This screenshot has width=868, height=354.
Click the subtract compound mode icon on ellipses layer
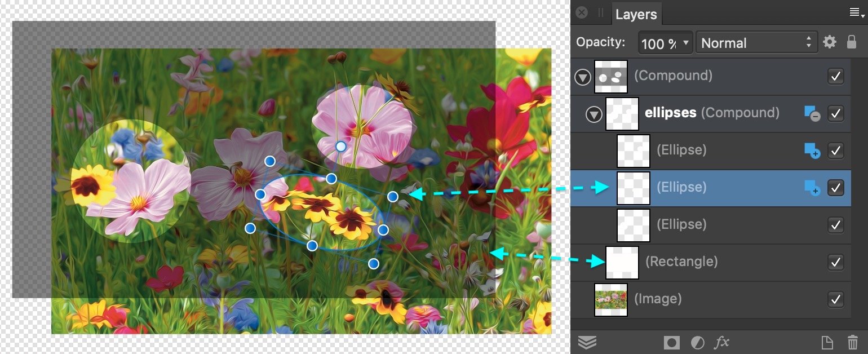pyautogui.click(x=812, y=114)
